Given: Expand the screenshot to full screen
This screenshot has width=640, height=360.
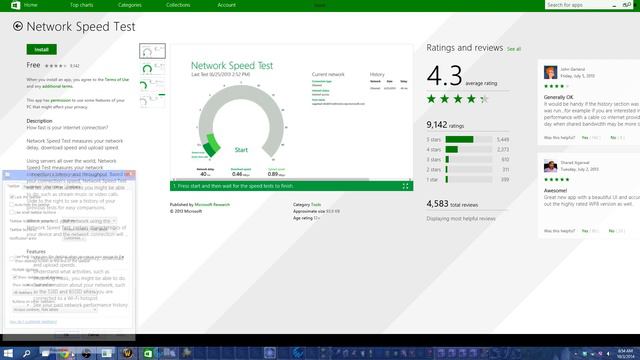Looking at the screenshot, I should click(405, 186).
